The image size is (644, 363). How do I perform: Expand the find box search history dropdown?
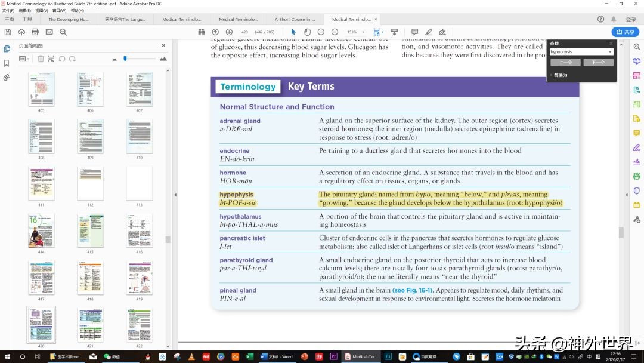(609, 52)
